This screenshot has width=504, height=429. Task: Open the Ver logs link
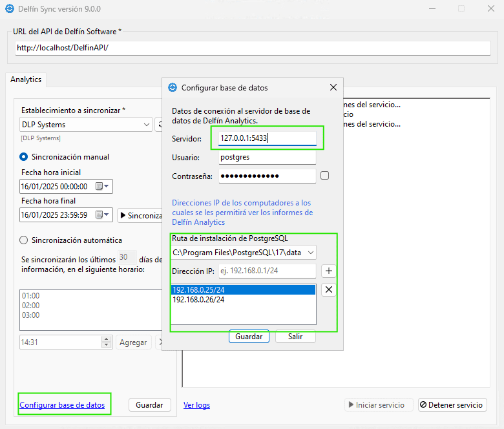196,405
